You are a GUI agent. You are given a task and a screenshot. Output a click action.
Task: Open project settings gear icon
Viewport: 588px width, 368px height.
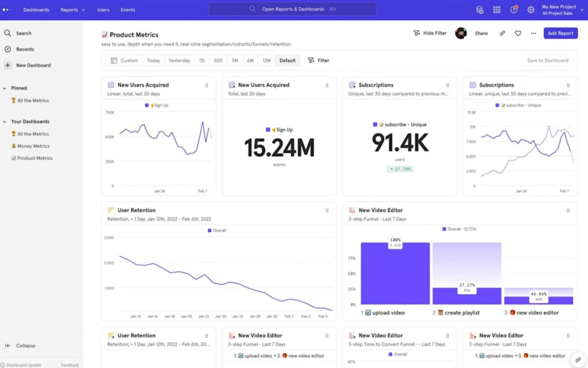pos(531,10)
